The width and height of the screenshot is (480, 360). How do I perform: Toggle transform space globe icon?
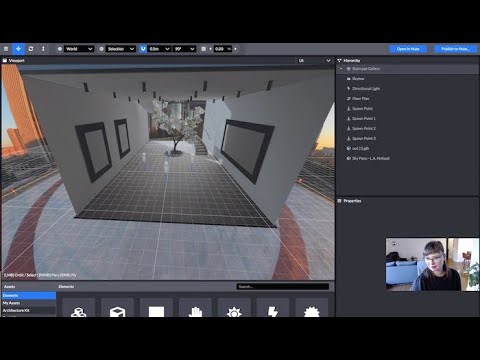pyautogui.click(x=60, y=49)
